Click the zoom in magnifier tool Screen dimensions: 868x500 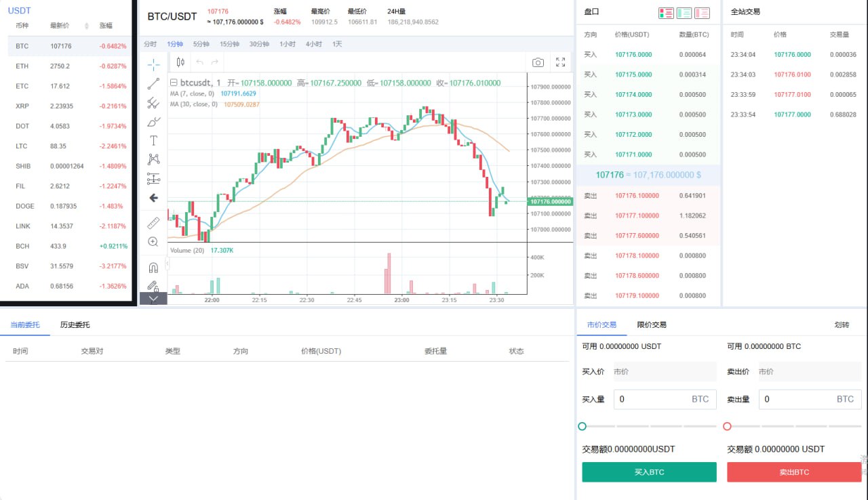pos(153,242)
